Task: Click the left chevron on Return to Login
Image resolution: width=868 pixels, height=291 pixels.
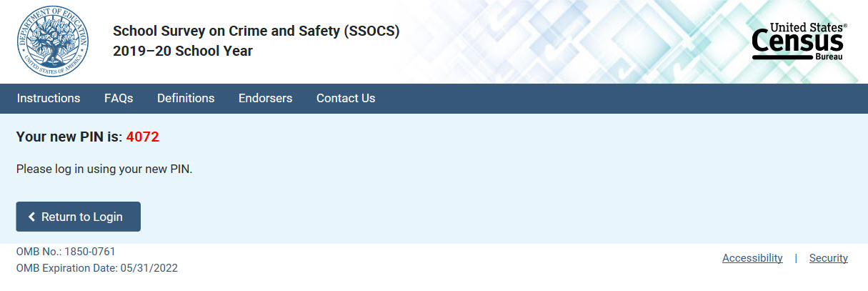Action: [x=31, y=217]
